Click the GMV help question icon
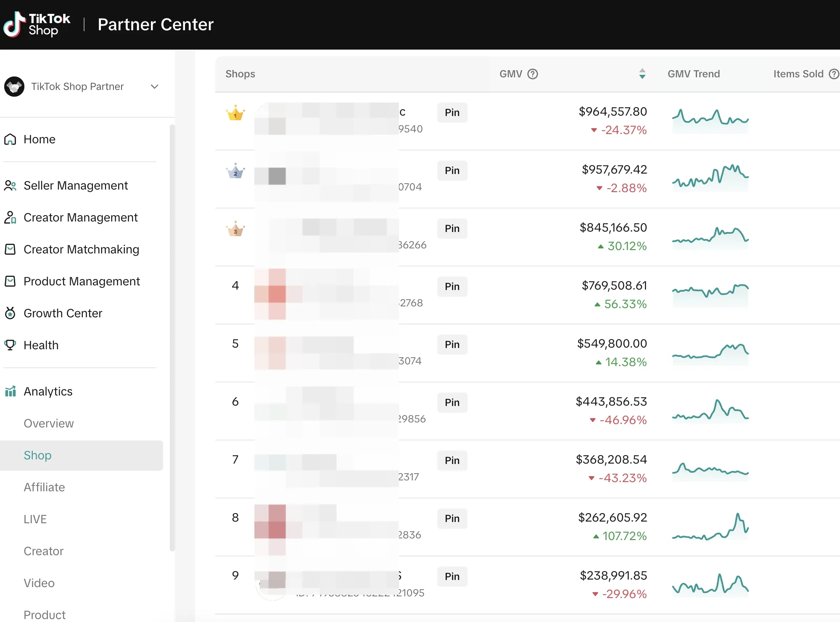The height and width of the screenshot is (622, 840). 533,74
